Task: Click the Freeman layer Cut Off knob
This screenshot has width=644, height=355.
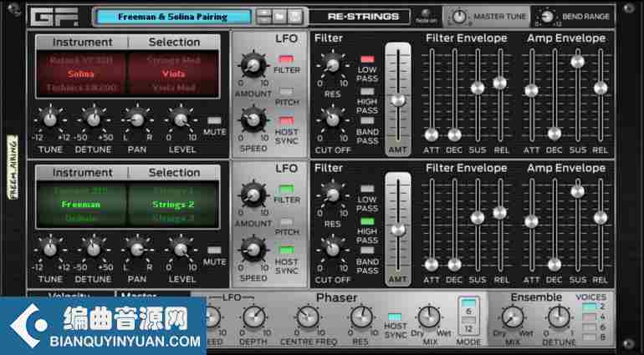Action: coord(333,249)
